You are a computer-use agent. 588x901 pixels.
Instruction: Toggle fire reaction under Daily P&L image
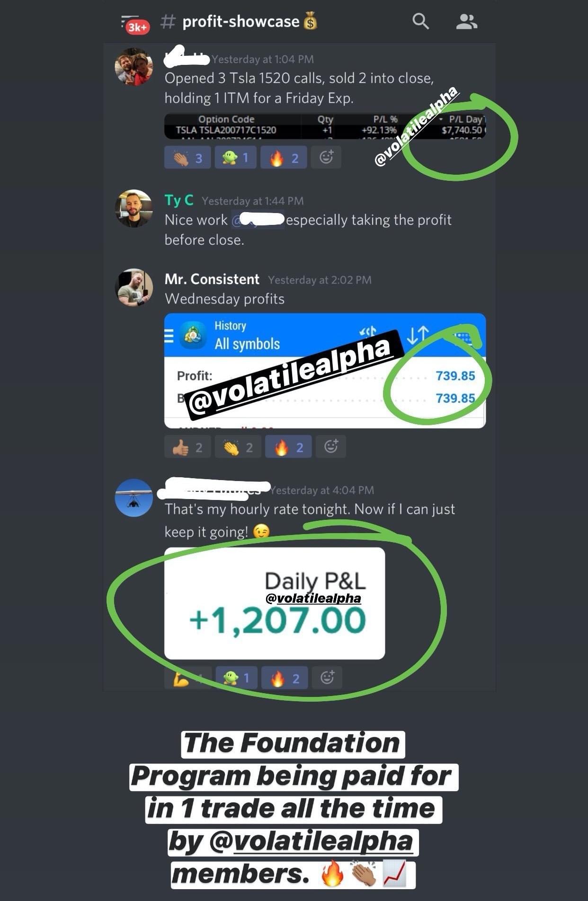(x=285, y=678)
